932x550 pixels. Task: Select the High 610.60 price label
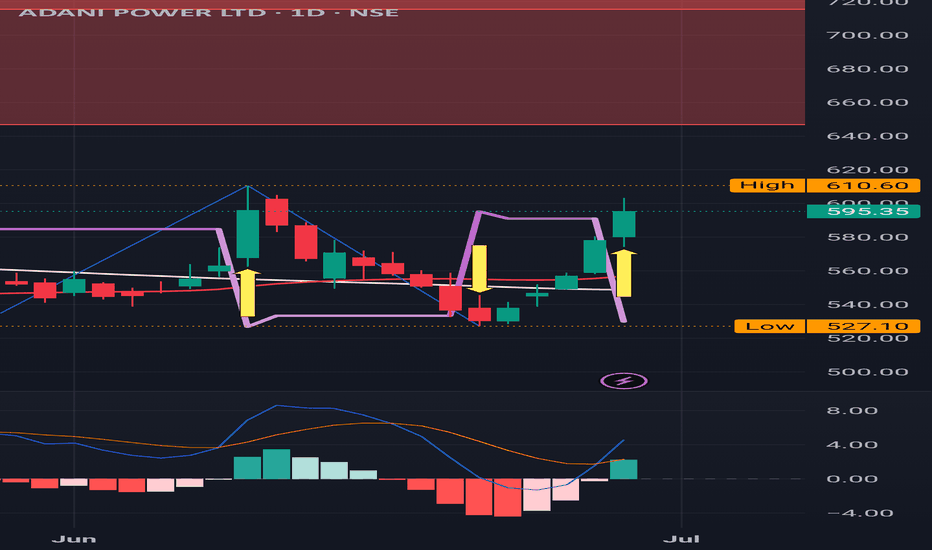click(825, 186)
